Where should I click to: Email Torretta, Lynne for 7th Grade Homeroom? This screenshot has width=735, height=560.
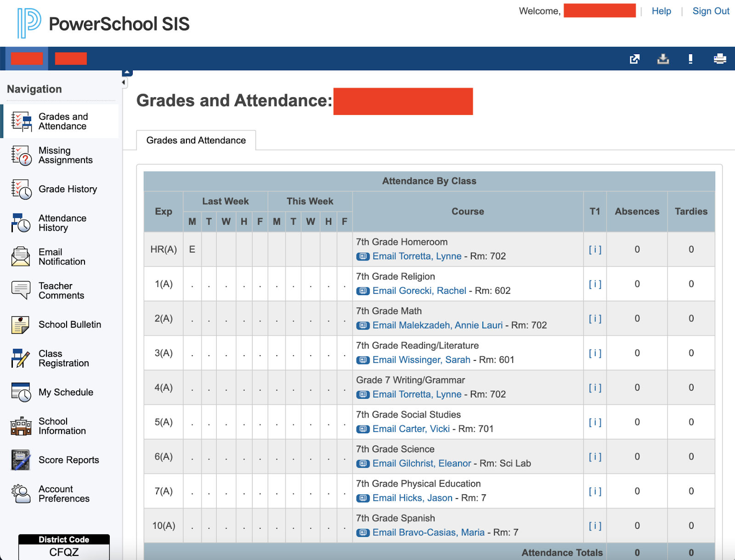pyautogui.click(x=417, y=256)
